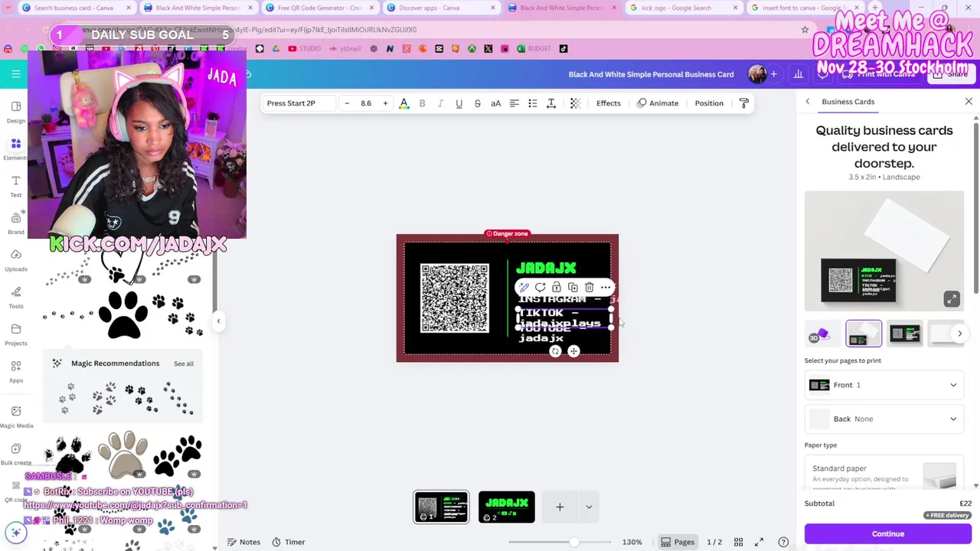
Task: Toggle the Pages view button
Action: coord(678,542)
